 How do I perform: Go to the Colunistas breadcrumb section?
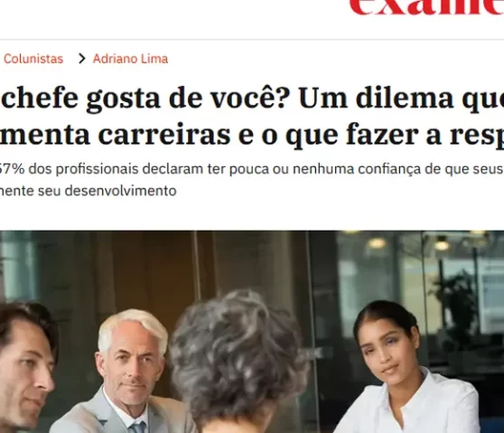click(x=33, y=59)
